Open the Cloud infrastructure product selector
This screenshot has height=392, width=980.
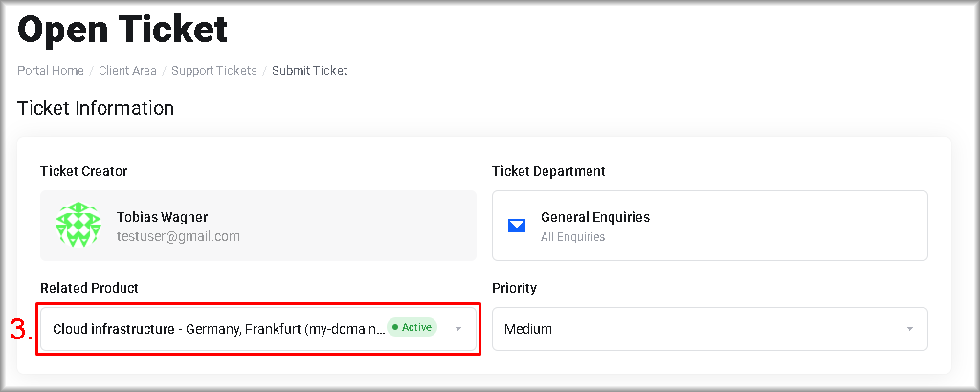[218, 329]
